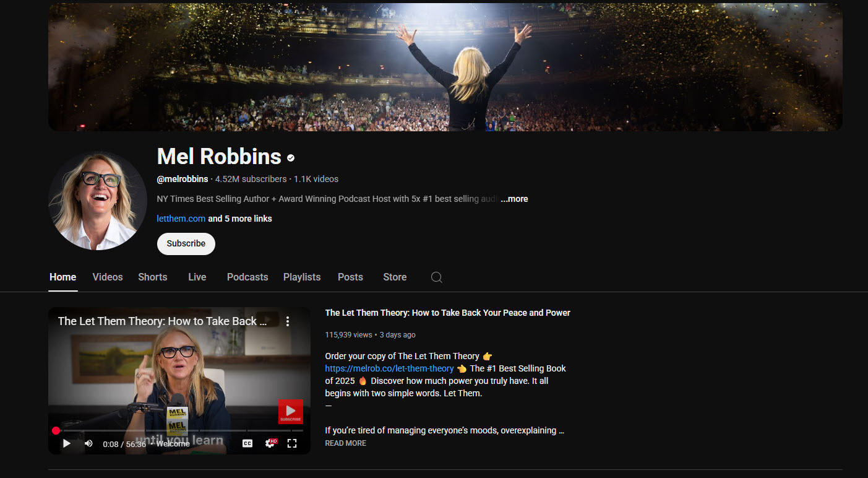
Task: Open the Store tab
Action: [395, 277]
